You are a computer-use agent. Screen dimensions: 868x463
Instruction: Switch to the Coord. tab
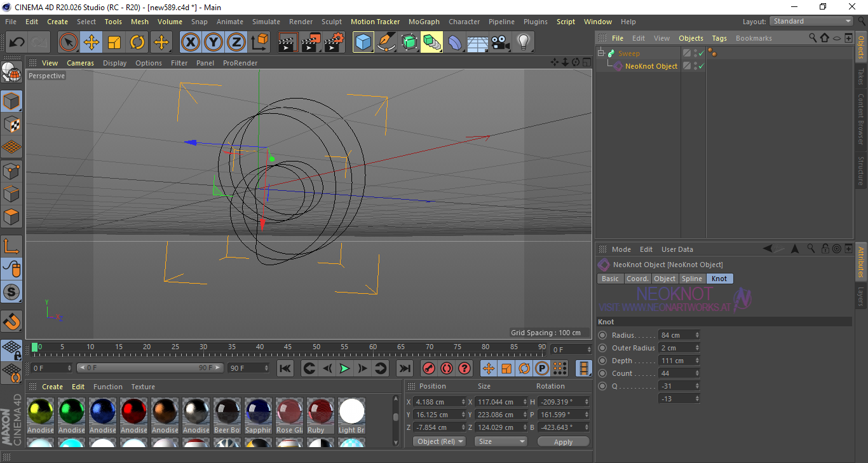click(x=637, y=279)
